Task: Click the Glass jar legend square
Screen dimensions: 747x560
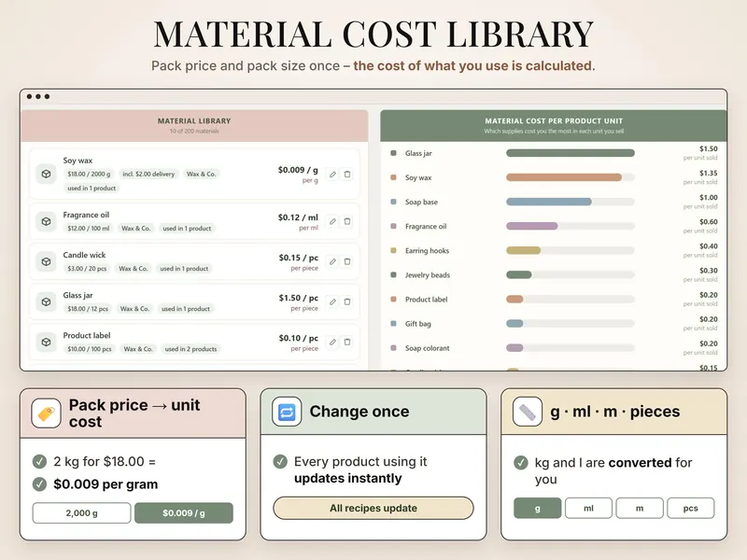Action: [x=393, y=153]
